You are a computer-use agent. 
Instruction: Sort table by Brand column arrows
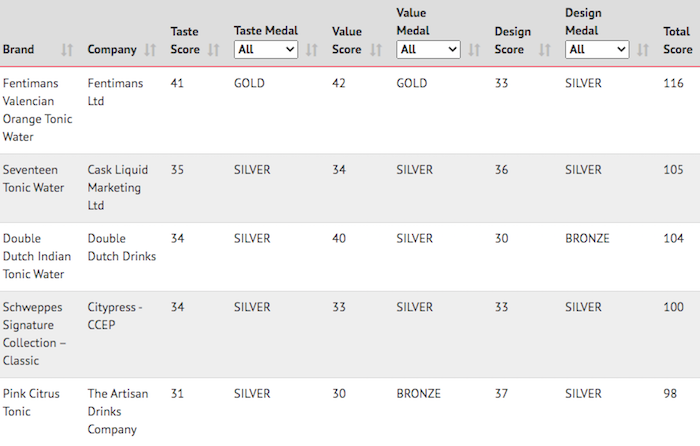[x=67, y=50]
